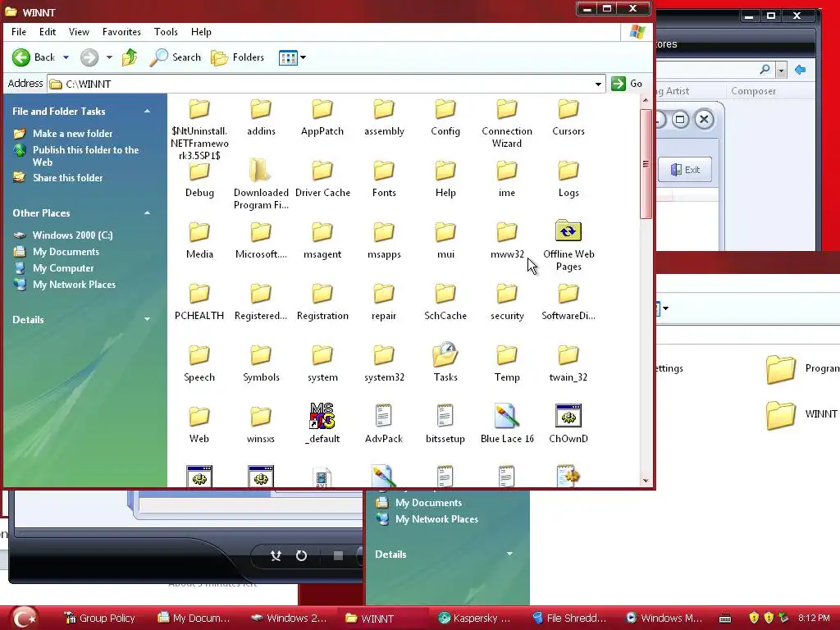This screenshot has height=630, width=840.
Task: Click the Forward arrow icon
Action: (89, 57)
